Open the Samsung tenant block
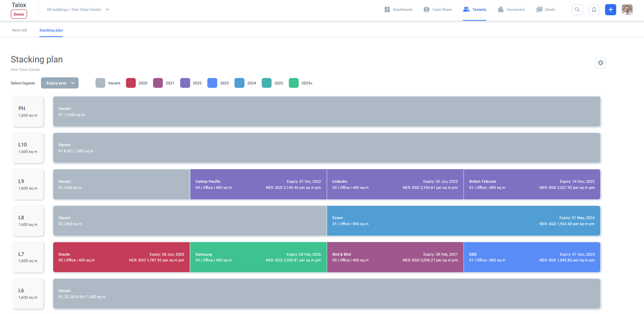 tap(258, 257)
